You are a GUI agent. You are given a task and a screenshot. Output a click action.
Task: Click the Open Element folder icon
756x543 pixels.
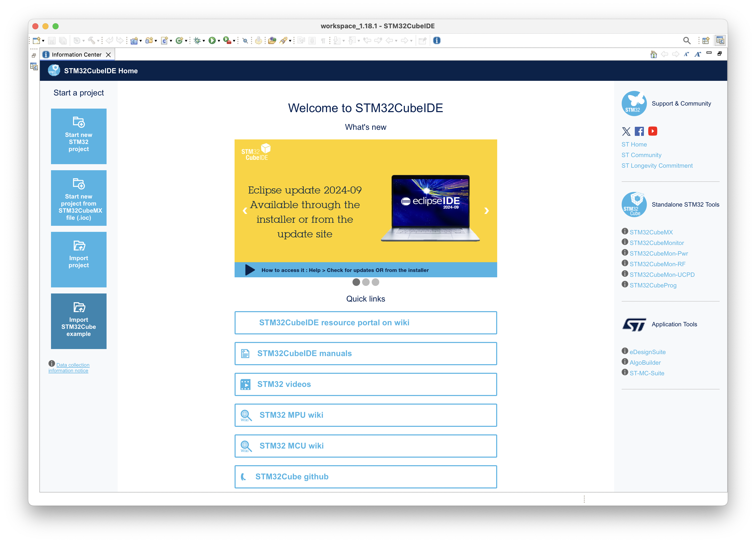[x=272, y=41]
